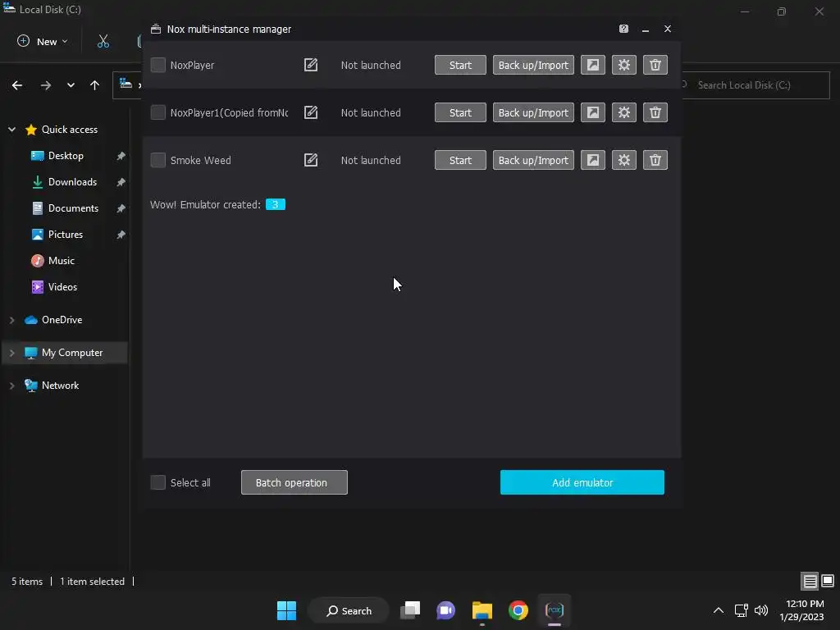
Task: Open the New dropdown in Explorer
Action: tap(43, 41)
